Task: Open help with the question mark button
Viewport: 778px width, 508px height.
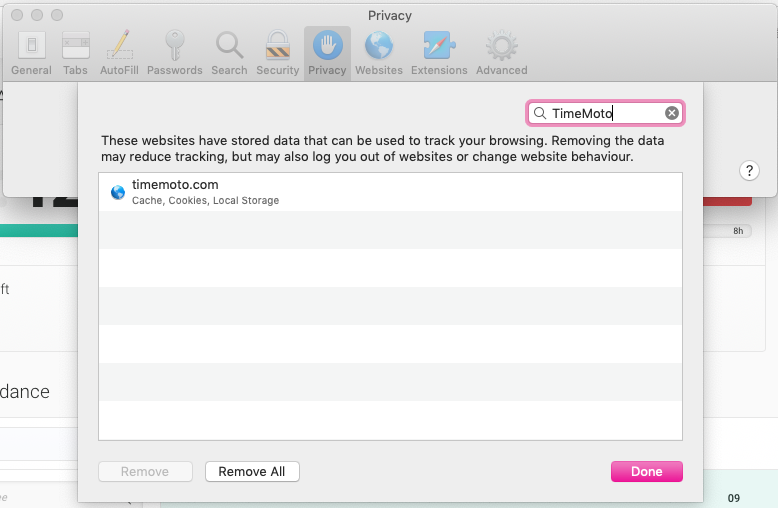Action: click(749, 171)
